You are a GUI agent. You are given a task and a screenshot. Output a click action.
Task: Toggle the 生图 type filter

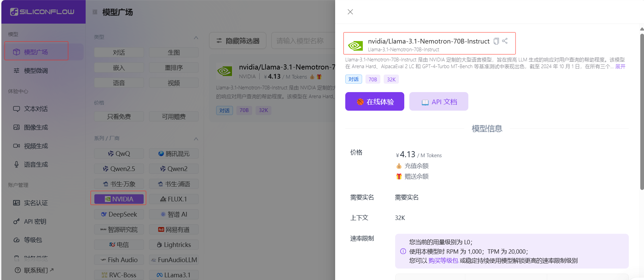click(174, 52)
